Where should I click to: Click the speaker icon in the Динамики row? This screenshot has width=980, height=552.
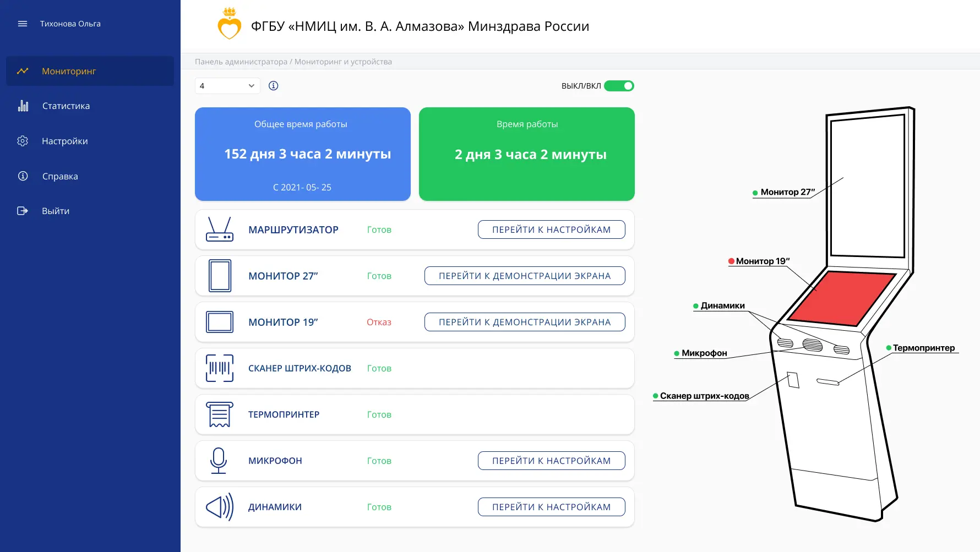click(220, 507)
